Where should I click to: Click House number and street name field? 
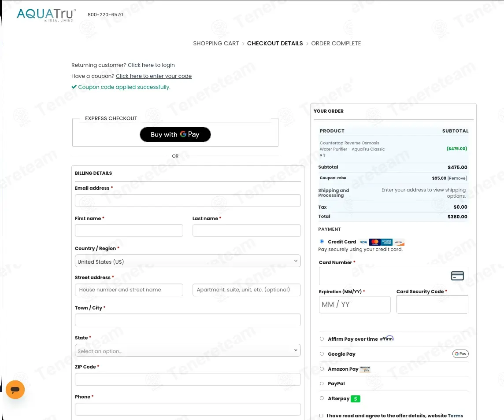[129, 290]
